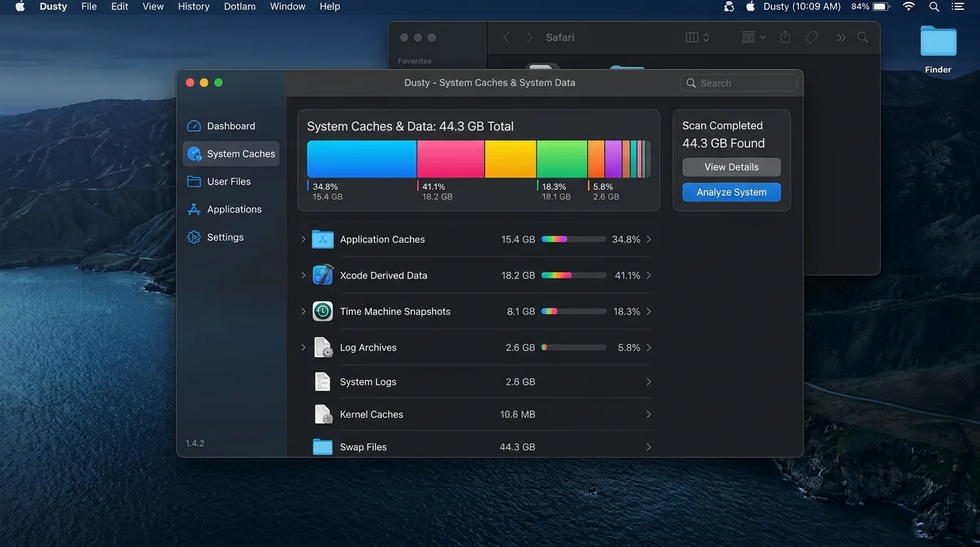This screenshot has height=547, width=980.
Task: Click "44.3 GB Found" in scan panel
Action: (724, 143)
